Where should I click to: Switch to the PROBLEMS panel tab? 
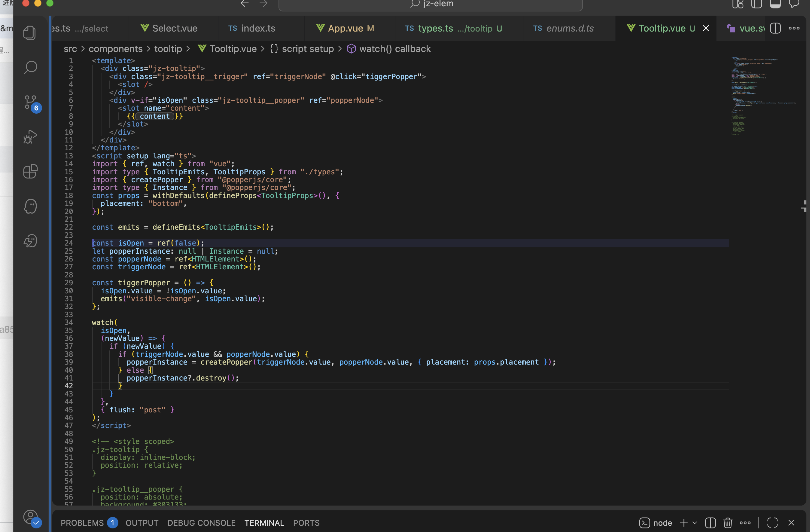[x=82, y=523]
